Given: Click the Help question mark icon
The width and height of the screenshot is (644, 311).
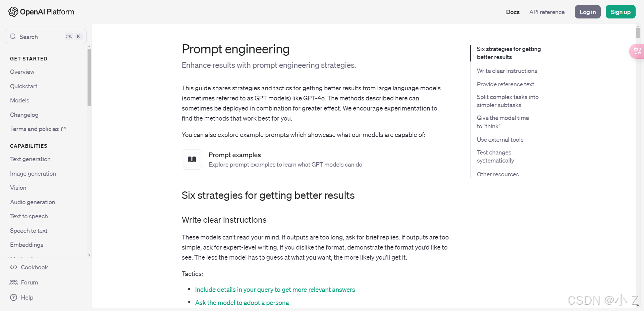Looking at the screenshot, I should [13, 298].
